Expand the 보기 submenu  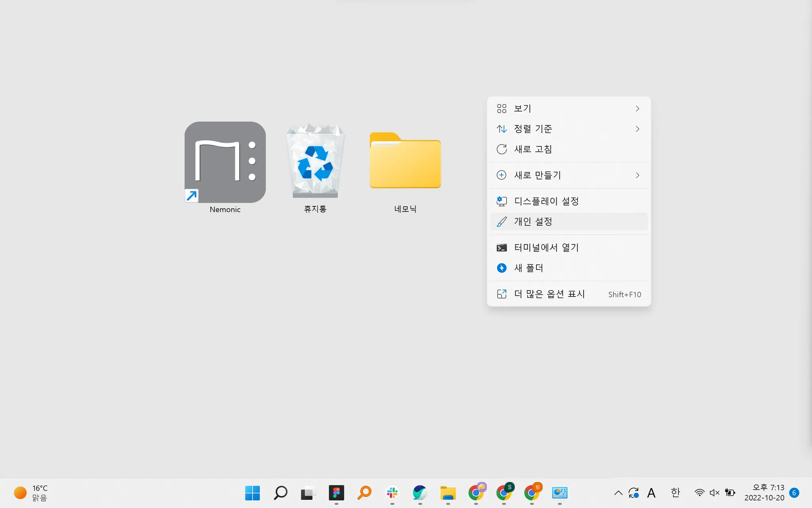pyautogui.click(x=569, y=108)
